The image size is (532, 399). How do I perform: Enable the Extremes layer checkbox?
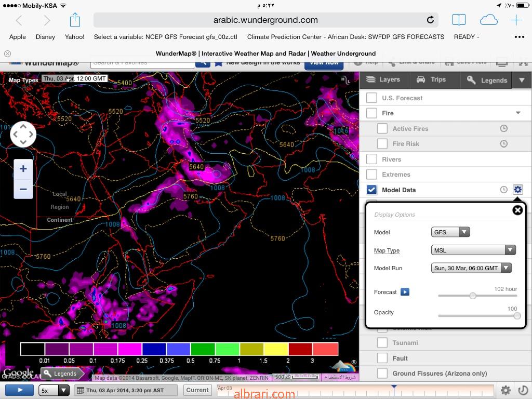371,174
